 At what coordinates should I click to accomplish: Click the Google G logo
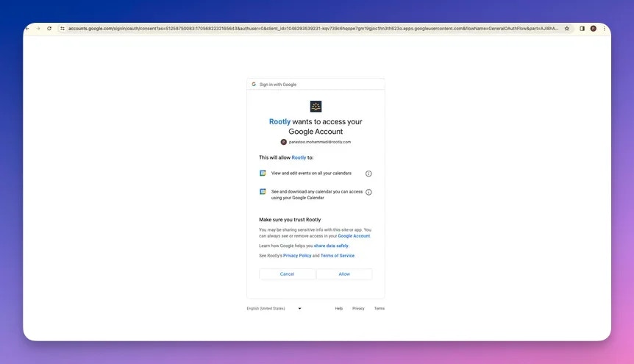[x=254, y=84]
